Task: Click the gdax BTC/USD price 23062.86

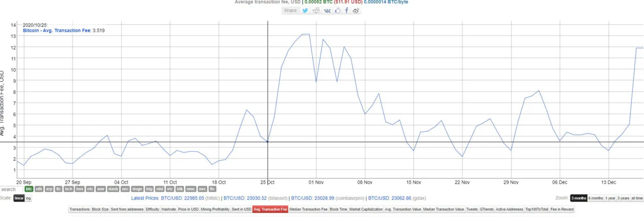Action: (389, 198)
